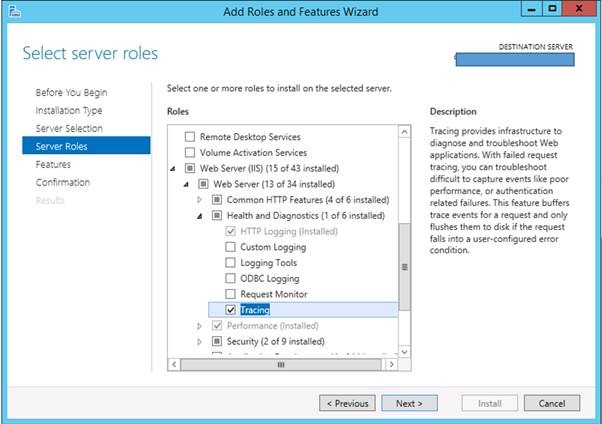Viewport: 602px width, 424px height.
Task: Check the ODBC Logging option
Action: [231, 279]
